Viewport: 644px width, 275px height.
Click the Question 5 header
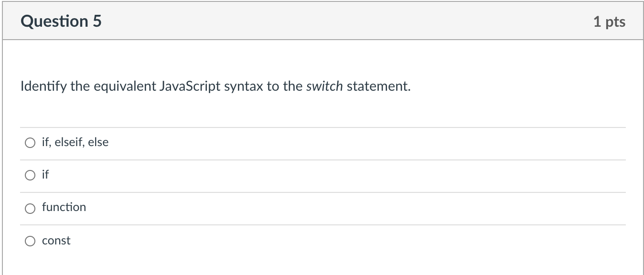pos(62,21)
